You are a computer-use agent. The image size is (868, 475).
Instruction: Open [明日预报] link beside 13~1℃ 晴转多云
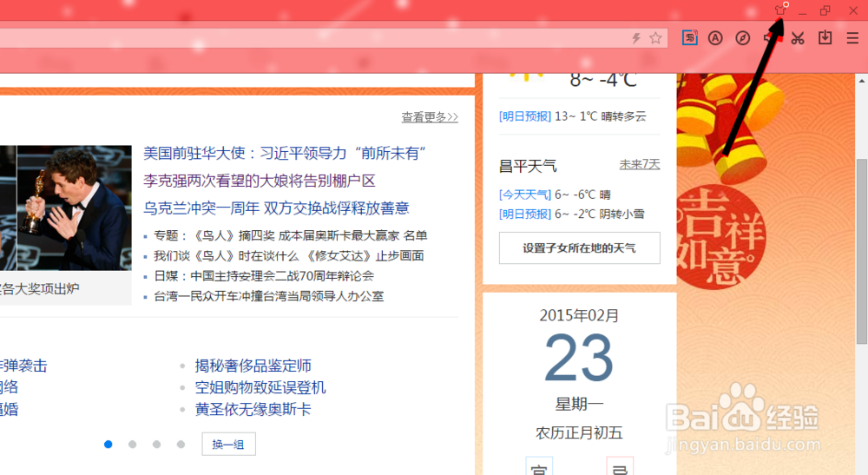[x=525, y=116]
